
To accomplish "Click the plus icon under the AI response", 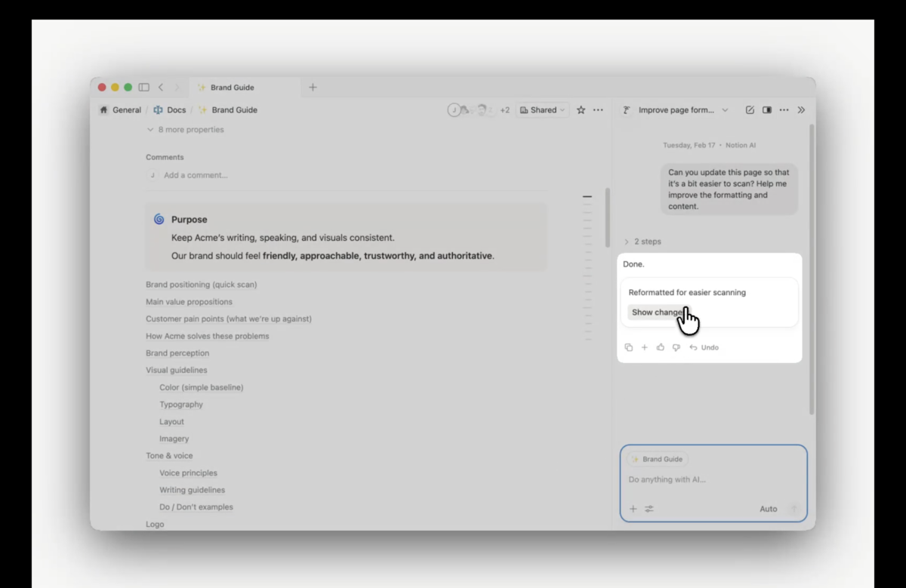I will coord(644,348).
